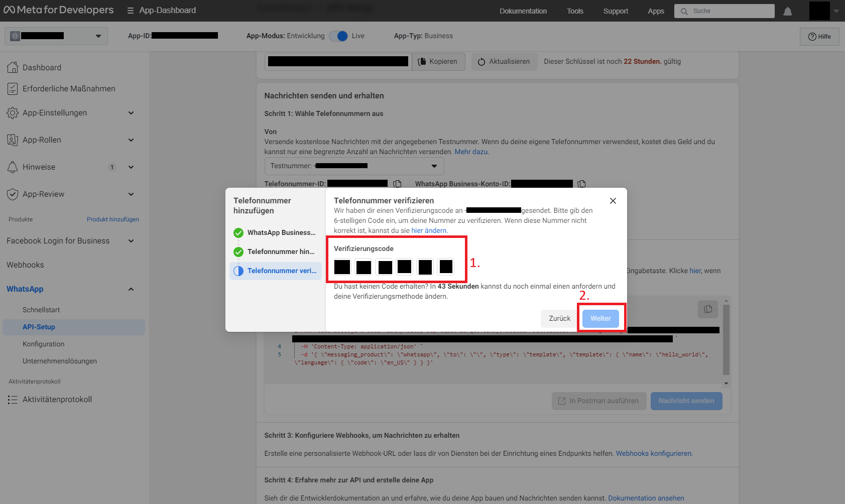Click the notifications bell icon
The width and height of the screenshot is (845, 504).
[x=787, y=11]
